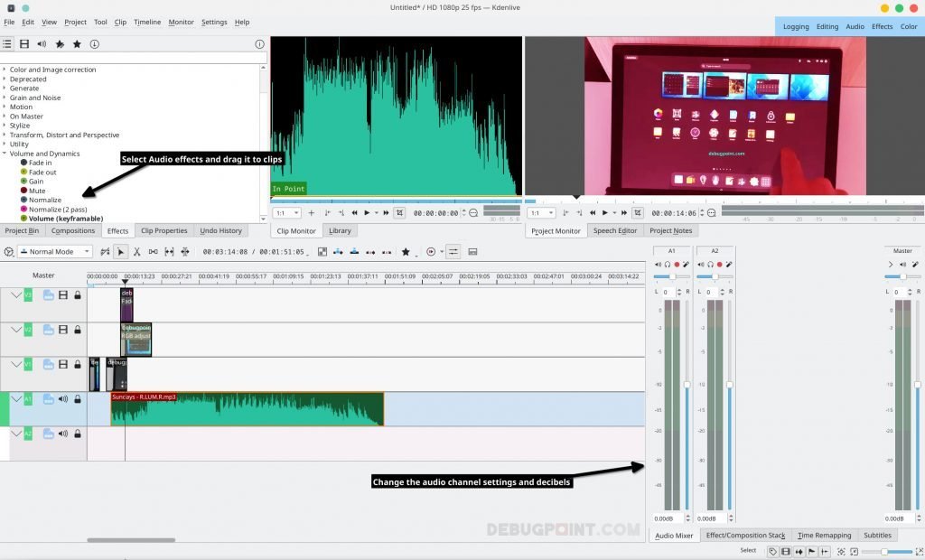Enable record on mixer channel A2
This screenshot has height=560, width=925.
tap(720, 265)
